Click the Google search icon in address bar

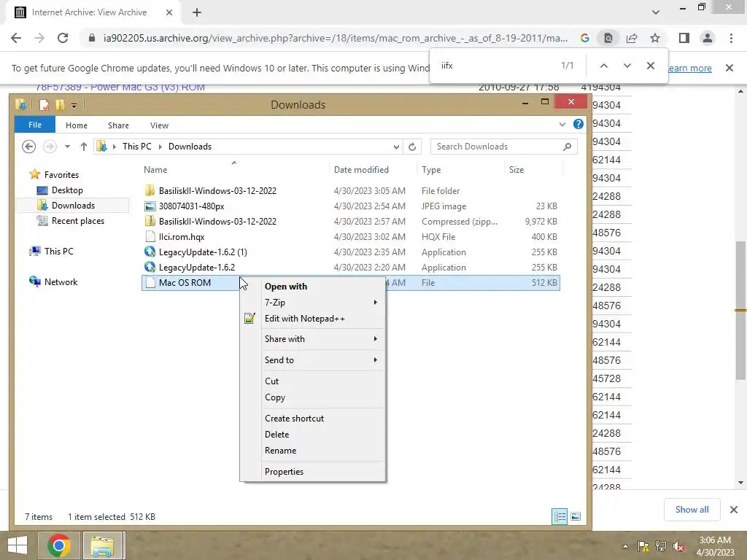[584, 38]
